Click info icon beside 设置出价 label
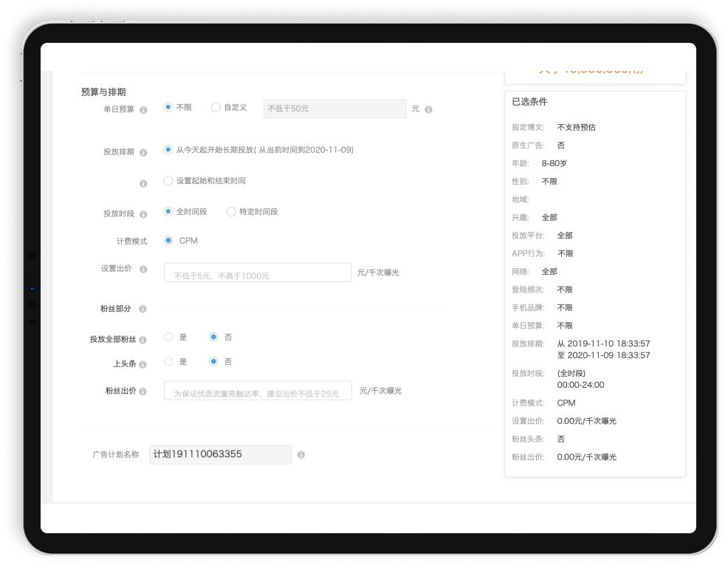The width and height of the screenshot is (728, 565). pyautogui.click(x=143, y=270)
